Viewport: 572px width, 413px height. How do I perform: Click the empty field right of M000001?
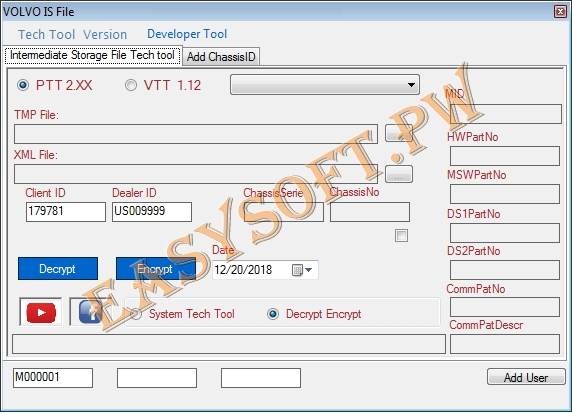click(157, 378)
